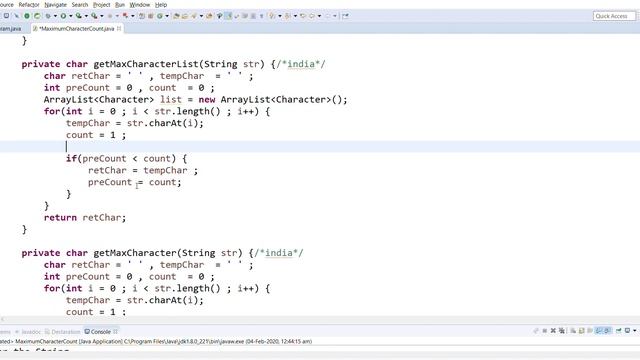Click 'getMaxCharacterList' method name
The width and height of the screenshot is (640, 360).
[x=146, y=64]
